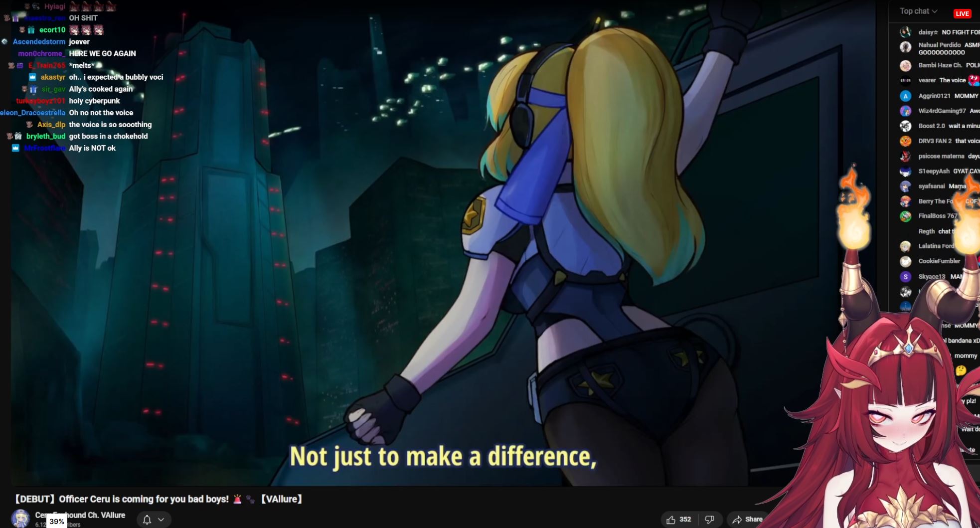980x528 pixels.
Task: Click the 39% zoom indicator badge
Action: pos(57,522)
